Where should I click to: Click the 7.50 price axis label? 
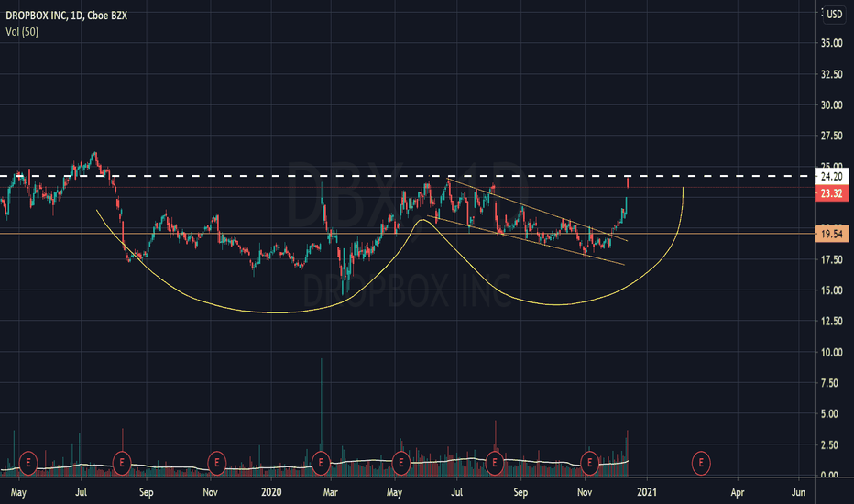(831, 384)
